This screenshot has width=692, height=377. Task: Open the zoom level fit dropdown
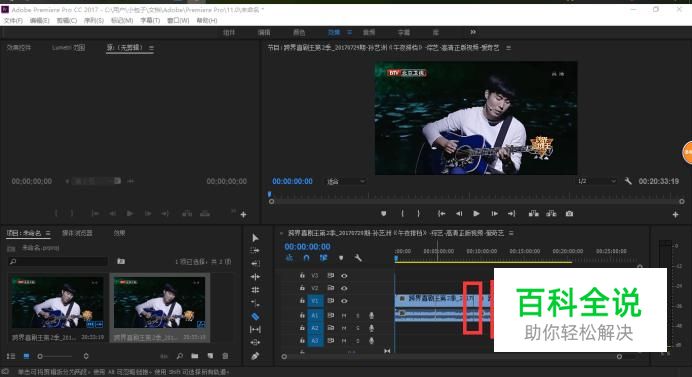tap(346, 181)
